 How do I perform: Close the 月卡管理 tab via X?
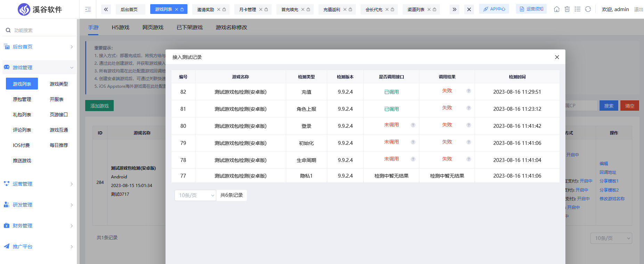261,9
